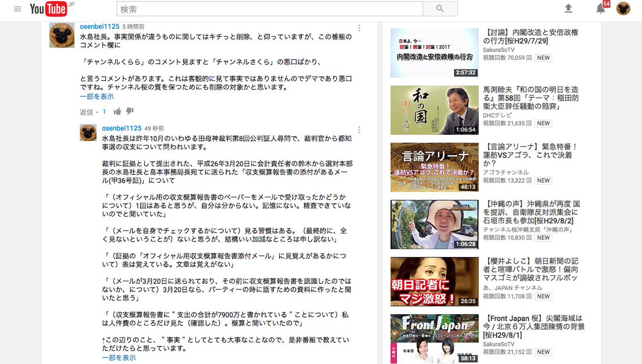Open title 【櫻井よしこ】朝日新聞の記者と喧嘩バトル
The height and width of the screenshot is (364, 642).
[531, 269]
